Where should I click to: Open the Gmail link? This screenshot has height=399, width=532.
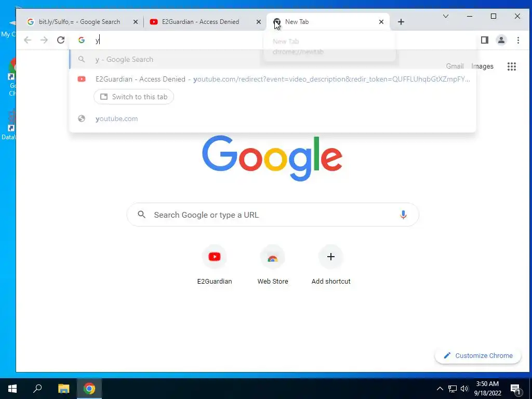tap(455, 66)
